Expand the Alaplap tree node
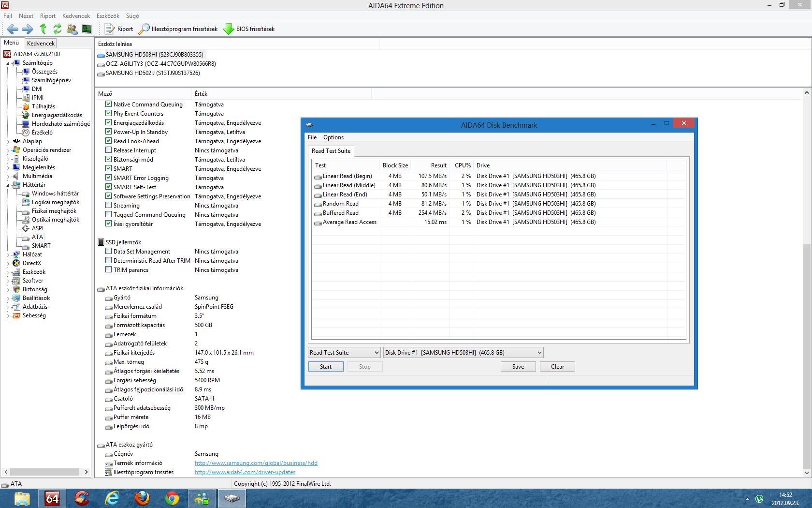812x508 pixels. click(x=8, y=142)
